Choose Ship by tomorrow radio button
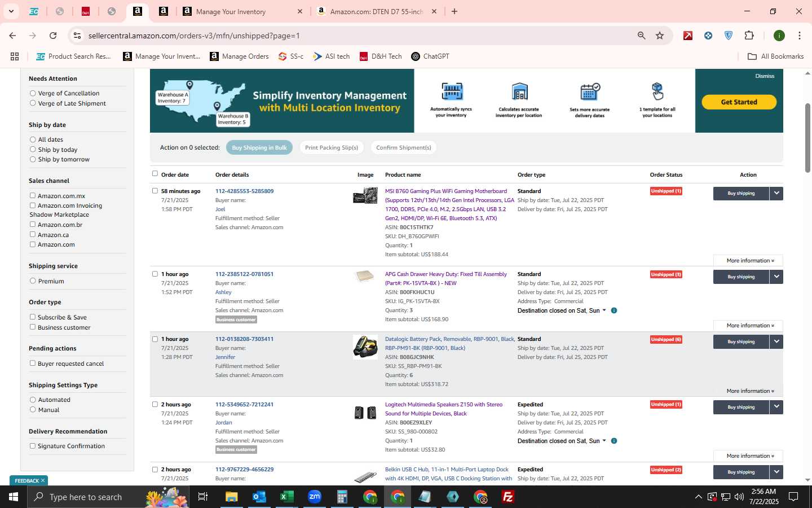The height and width of the screenshot is (508, 812). tap(33, 159)
